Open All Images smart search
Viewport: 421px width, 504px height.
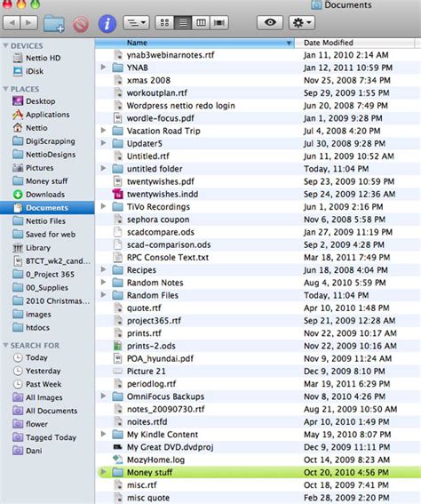click(x=44, y=397)
